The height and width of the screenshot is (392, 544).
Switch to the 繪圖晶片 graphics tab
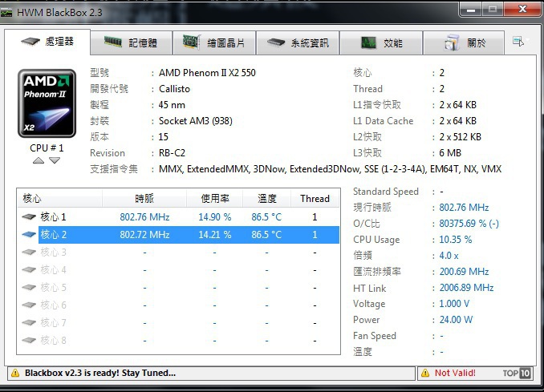[214, 43]
